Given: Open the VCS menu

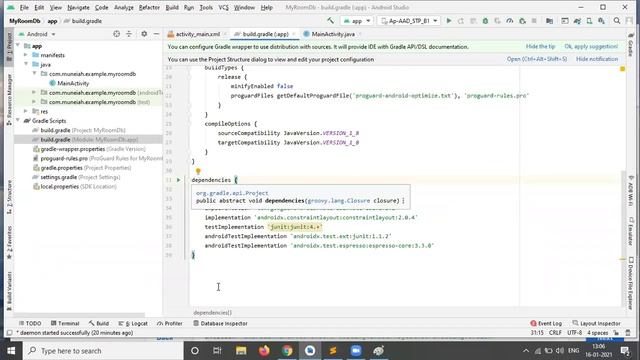Looking at the screenshot, I should (223, 7).
